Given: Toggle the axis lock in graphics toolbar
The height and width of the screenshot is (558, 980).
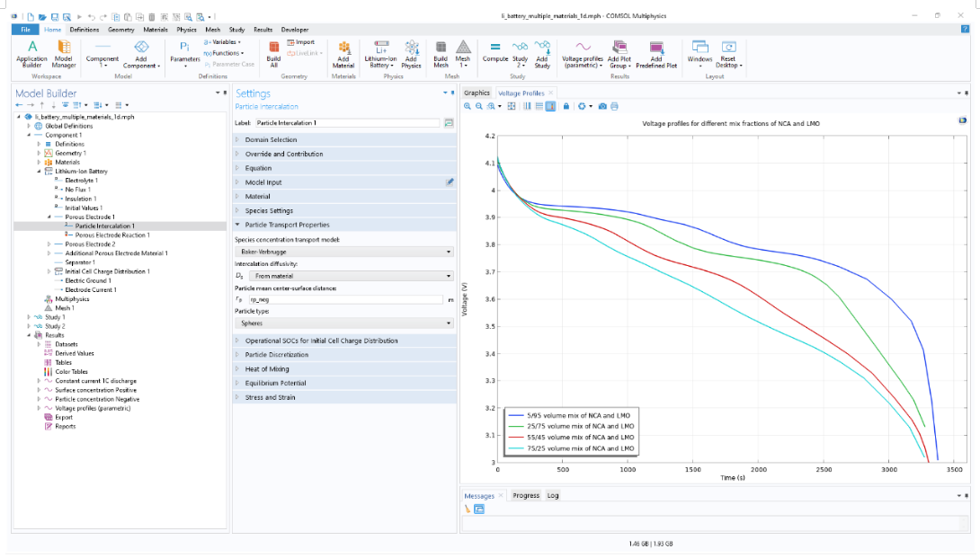Looking at the screenshot, I should click(x=566, y=106).
